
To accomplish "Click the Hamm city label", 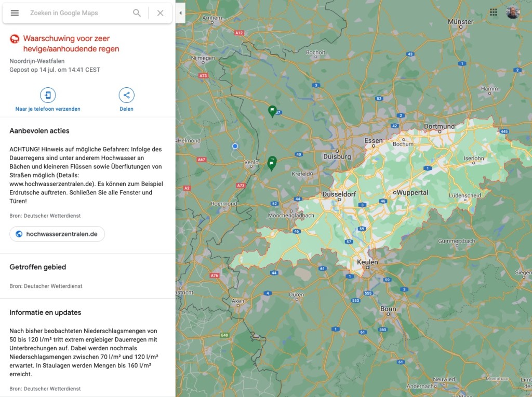I will [489, 88].
